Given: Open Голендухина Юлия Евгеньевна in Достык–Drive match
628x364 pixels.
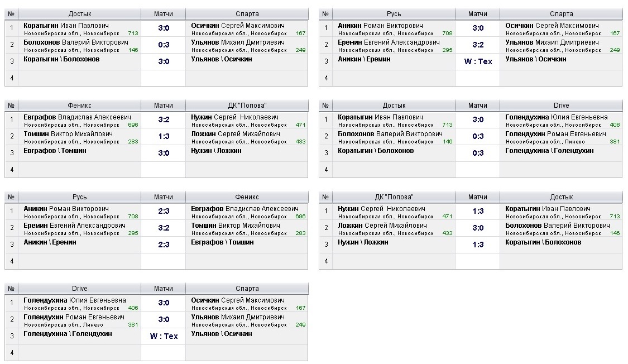Looking at the screenshot, I should [556, 117].
